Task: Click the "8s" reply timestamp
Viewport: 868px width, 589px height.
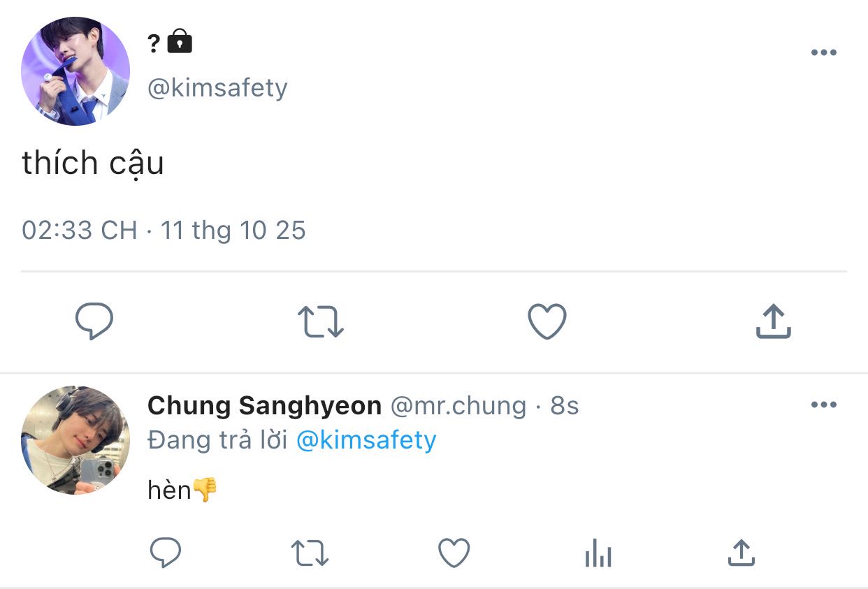Action: tap(565, 405)
